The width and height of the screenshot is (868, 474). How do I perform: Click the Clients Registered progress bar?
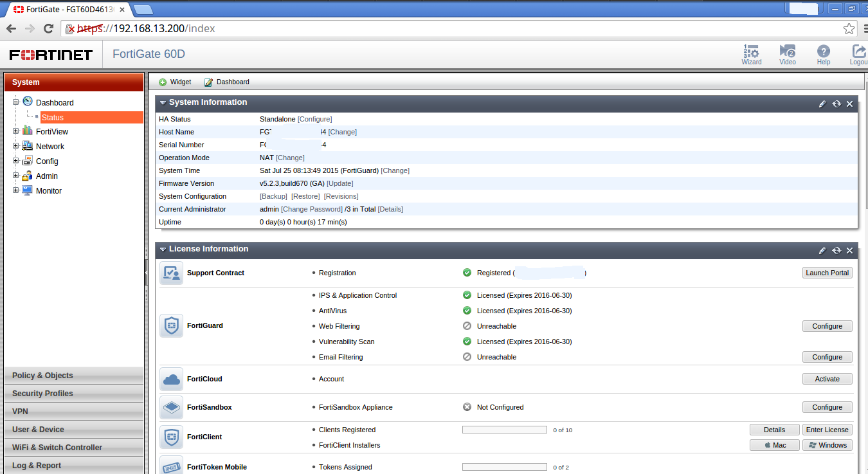pyautogui.click(x=504, y=430)
